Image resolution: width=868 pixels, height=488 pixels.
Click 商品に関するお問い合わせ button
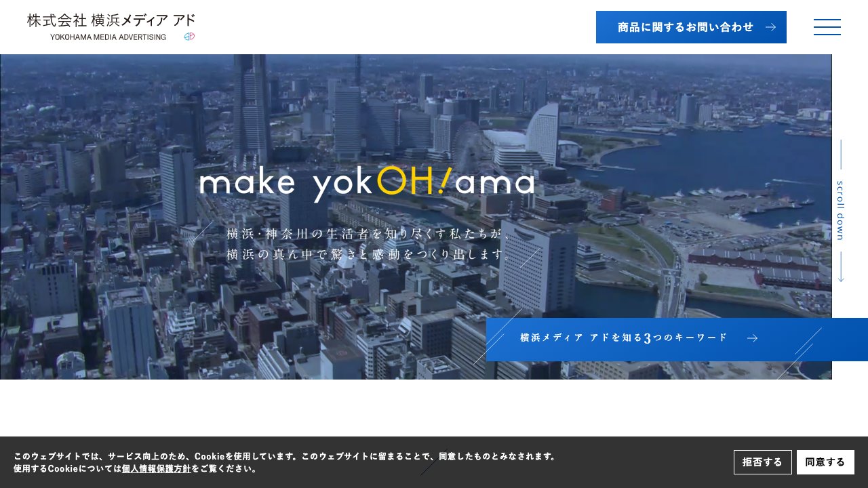pos(691,27)
